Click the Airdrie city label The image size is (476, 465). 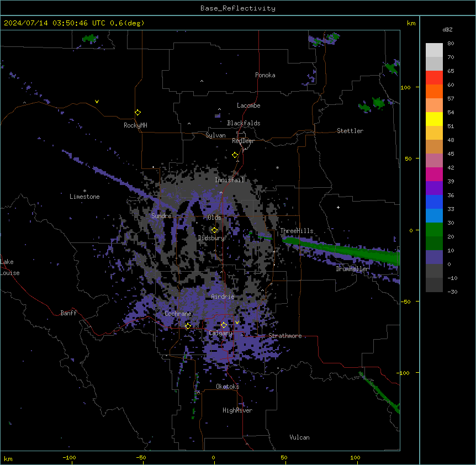pos(223,297)
